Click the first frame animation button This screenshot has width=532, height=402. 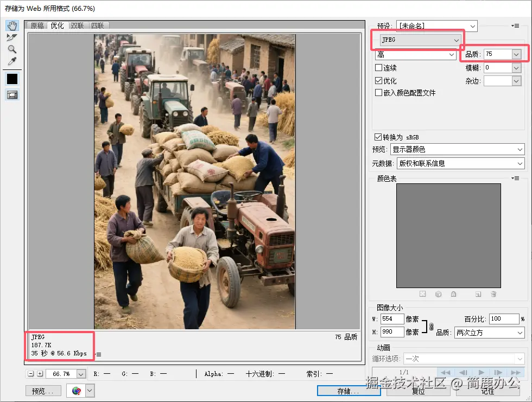click(x=446, y=373)
